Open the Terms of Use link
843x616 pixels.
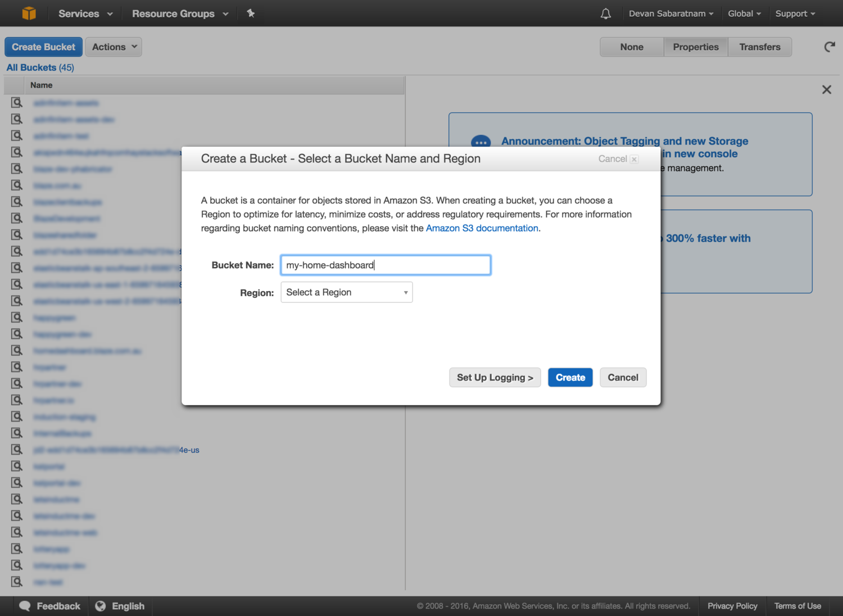click(x=797, y=606)
